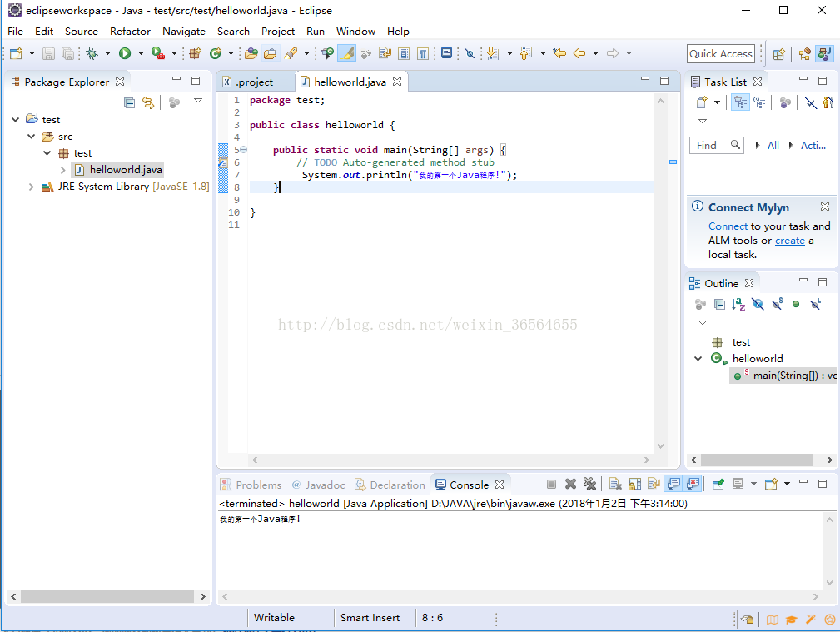Click the Connect link in Mylyn panel
The image size is (840, 632).
728,226
